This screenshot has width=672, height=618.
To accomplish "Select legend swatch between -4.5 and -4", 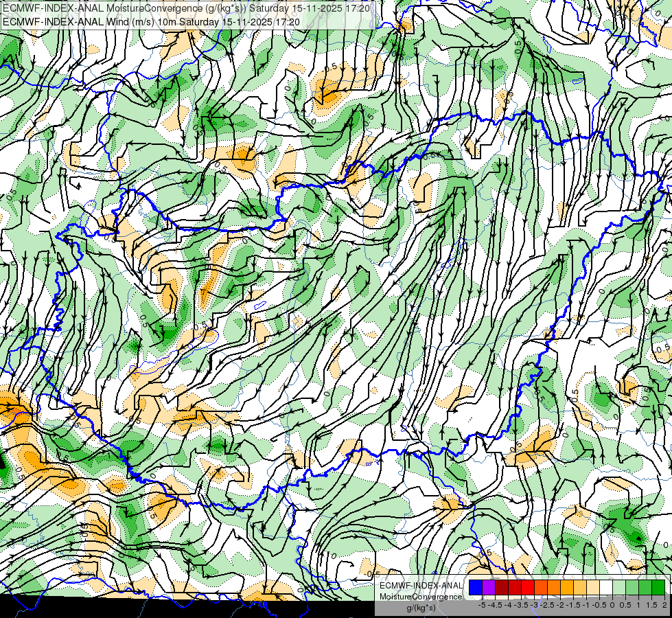I will [x=502, y=587].
